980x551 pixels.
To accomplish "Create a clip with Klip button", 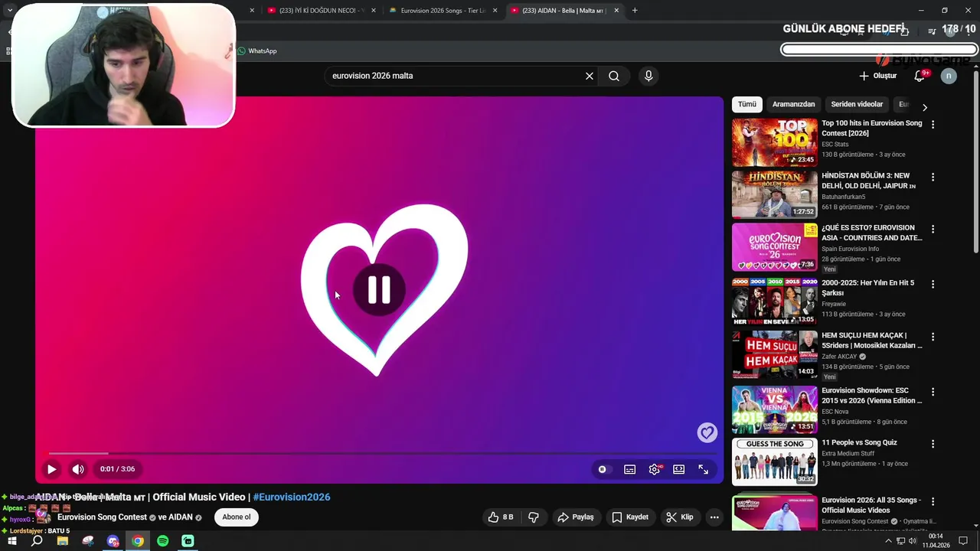I will (x=680, y=517).
